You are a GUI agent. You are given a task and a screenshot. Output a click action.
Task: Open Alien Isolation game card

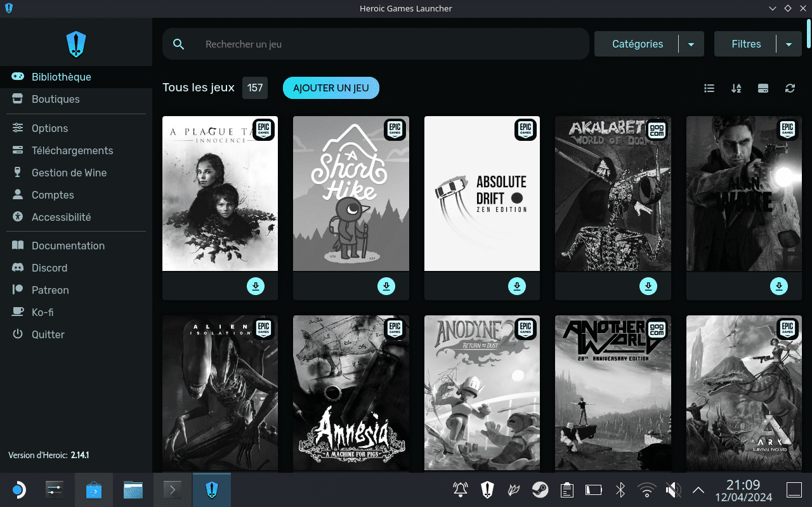coord(220,393)
